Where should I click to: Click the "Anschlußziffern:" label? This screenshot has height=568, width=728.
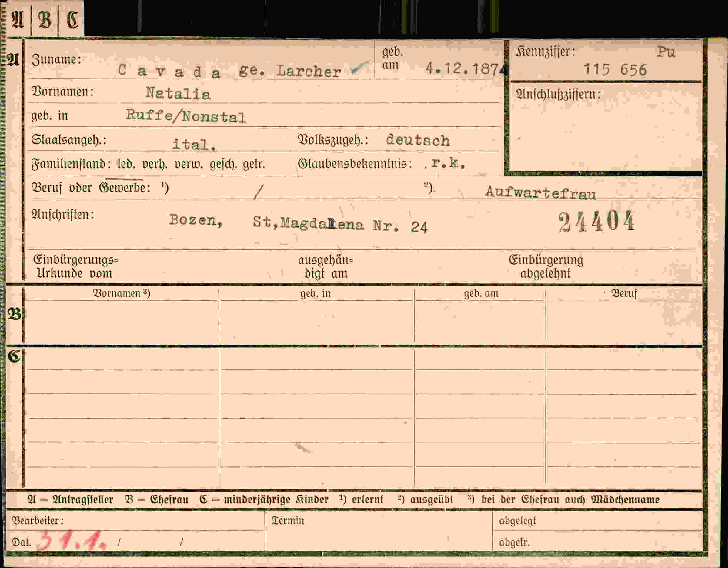[x=558, y=94]
